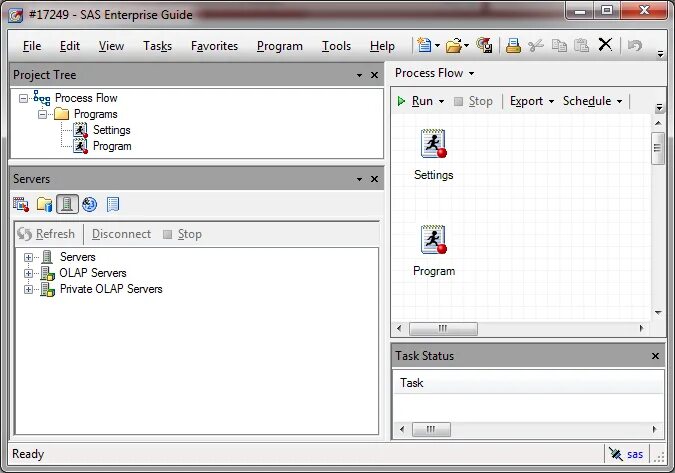Open the dropdown arrow beside New icon

pyautogui.click(x=437, y=45)
